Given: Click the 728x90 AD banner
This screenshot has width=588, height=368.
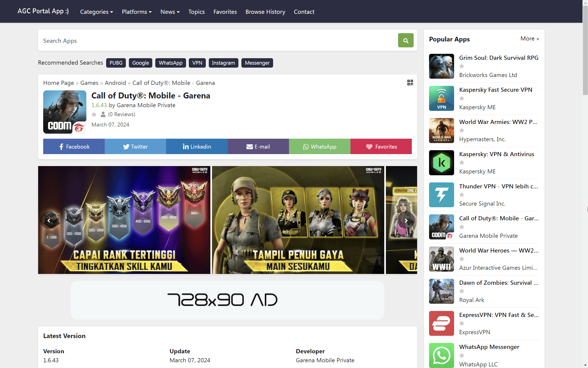Looking at the screenshot, I should coord(227,300).
